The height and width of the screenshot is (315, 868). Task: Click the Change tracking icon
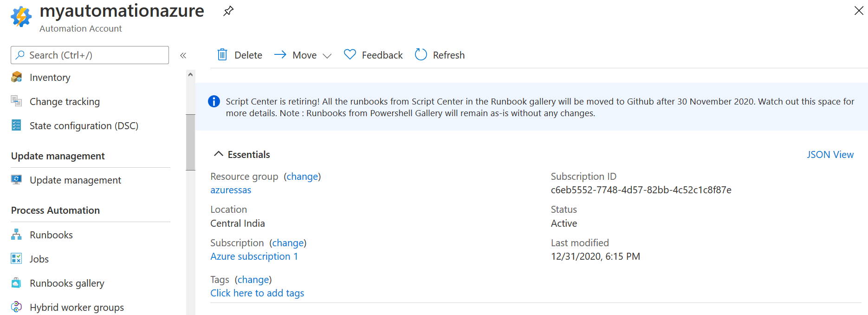tap(16, 101)
